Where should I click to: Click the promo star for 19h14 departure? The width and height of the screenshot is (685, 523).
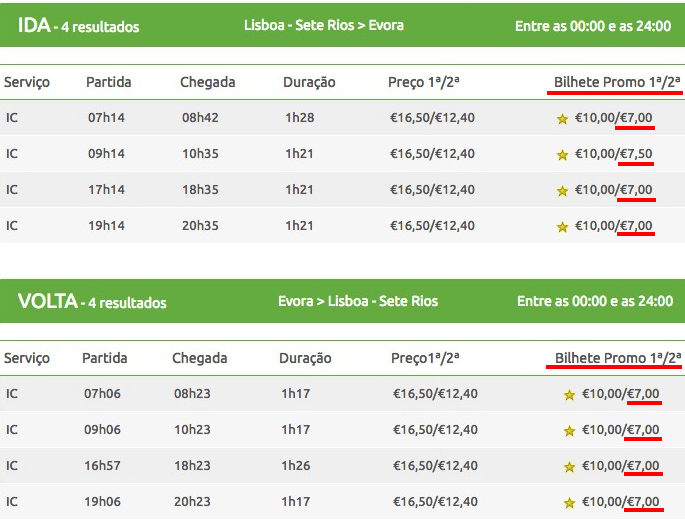point(562,227)
